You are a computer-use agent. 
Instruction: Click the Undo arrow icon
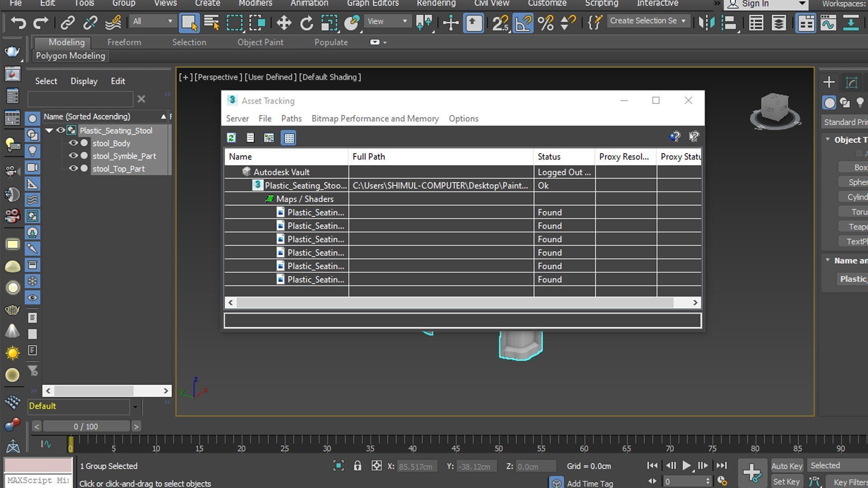18,22
